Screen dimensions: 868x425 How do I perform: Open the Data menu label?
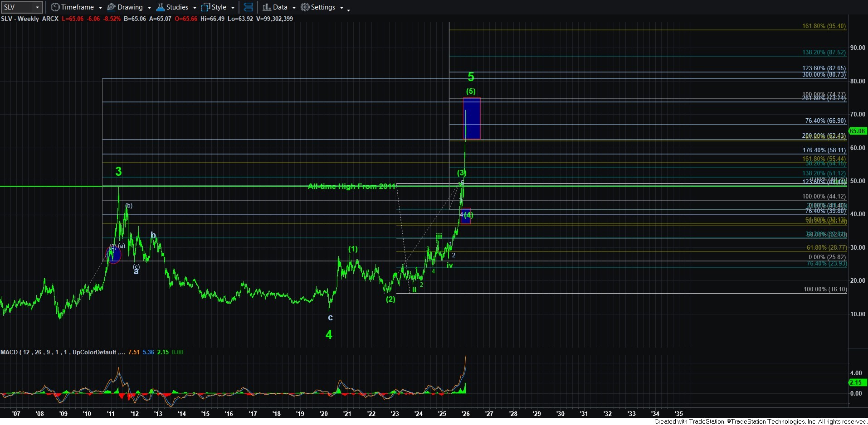pos(280,7)
